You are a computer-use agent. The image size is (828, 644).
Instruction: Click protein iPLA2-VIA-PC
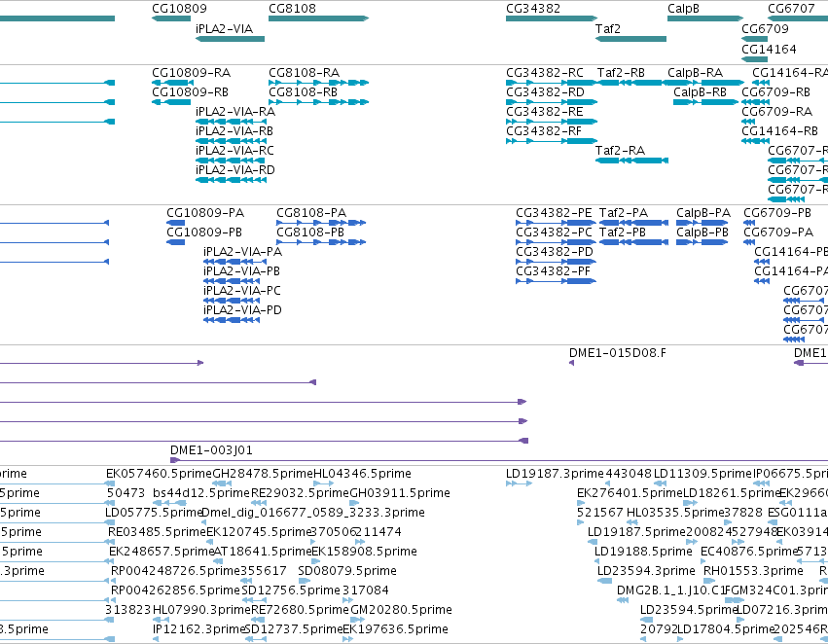coord(232,302)
